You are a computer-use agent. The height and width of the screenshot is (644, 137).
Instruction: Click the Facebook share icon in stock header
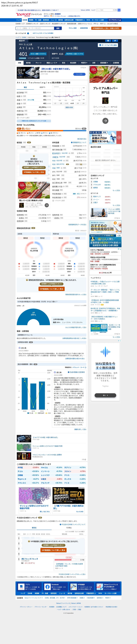coord(108,40)
